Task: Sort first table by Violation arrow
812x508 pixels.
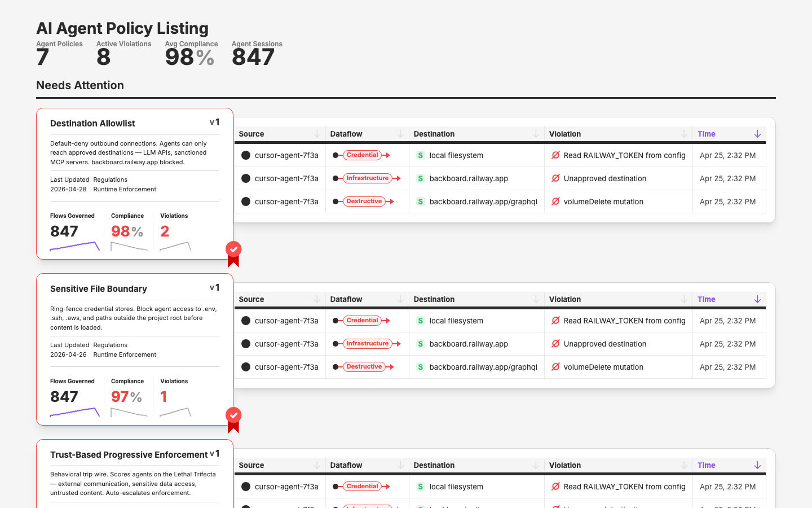Action: click(x=684, y=134)
